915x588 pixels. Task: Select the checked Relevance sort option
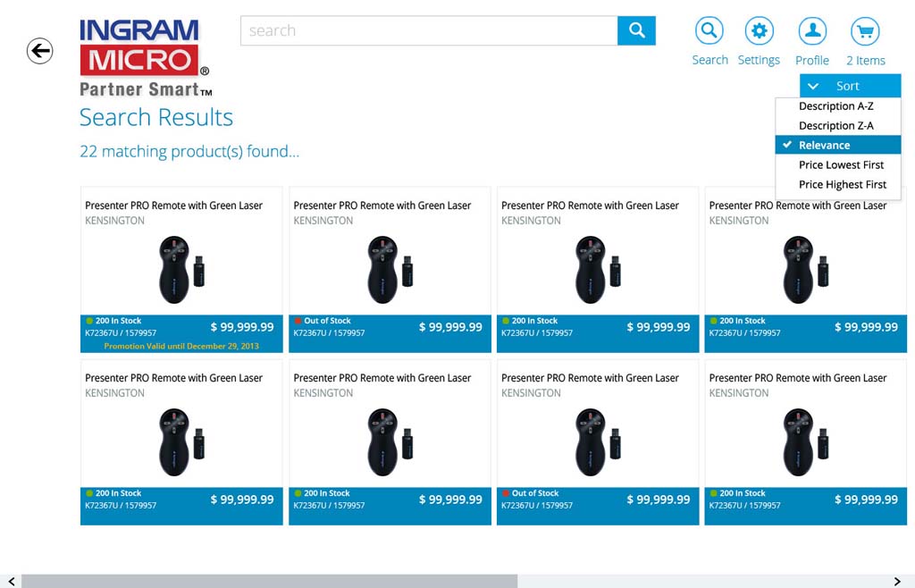coord(836,146)
